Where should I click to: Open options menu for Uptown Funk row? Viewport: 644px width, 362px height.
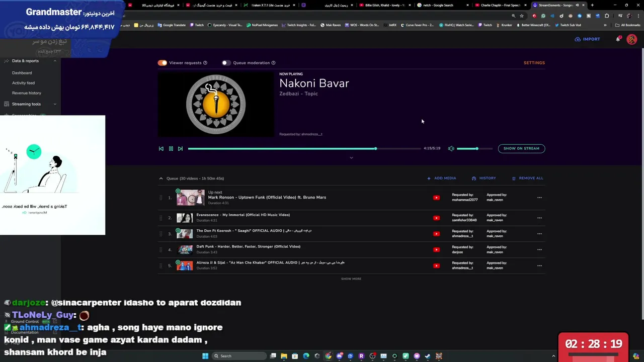click(x=539, y=198)
